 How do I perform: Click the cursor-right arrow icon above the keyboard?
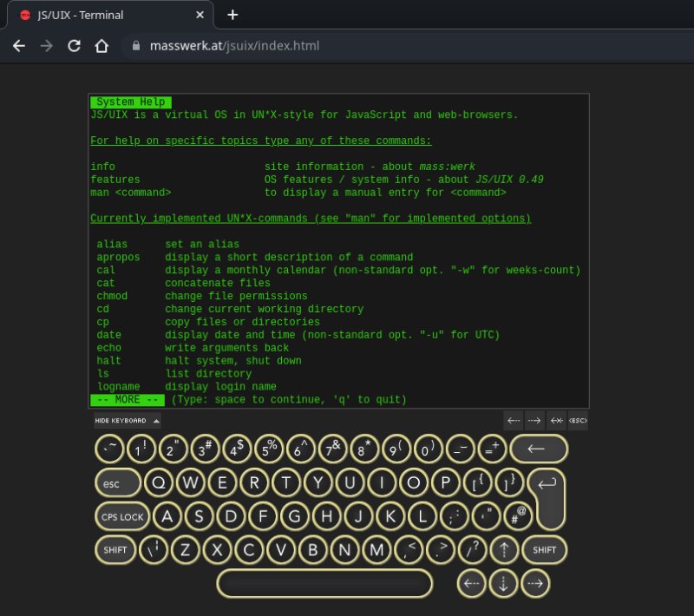click(534, 419)
